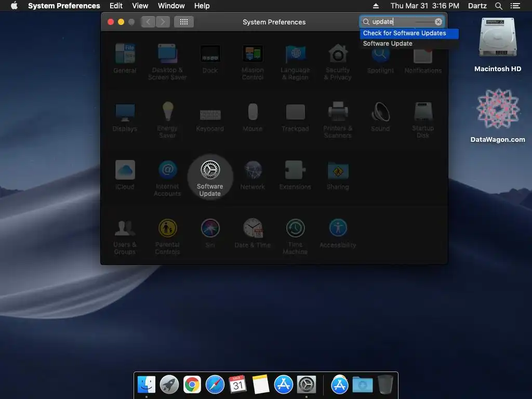Open the Software Update preference pane
532x399 pixels.
coord(210,178)
